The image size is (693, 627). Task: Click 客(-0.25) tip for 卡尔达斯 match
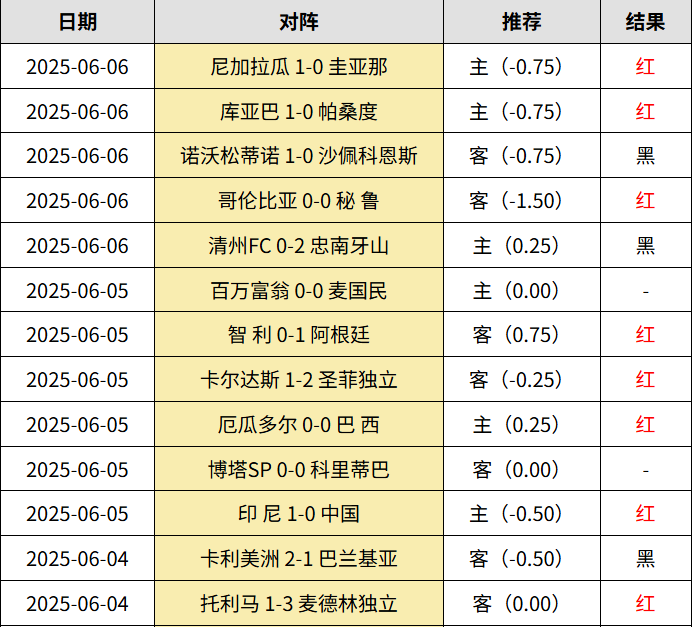coord(516,380)
